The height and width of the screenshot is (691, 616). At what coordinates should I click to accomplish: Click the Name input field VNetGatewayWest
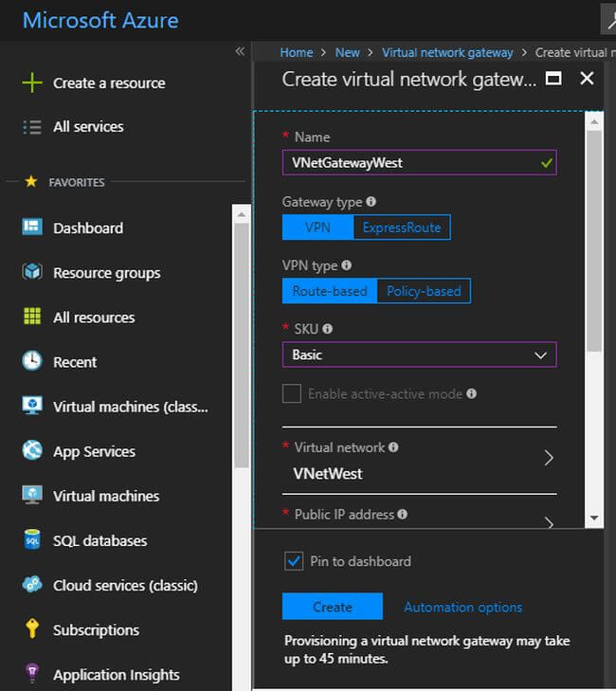click(x=420, y=163)
